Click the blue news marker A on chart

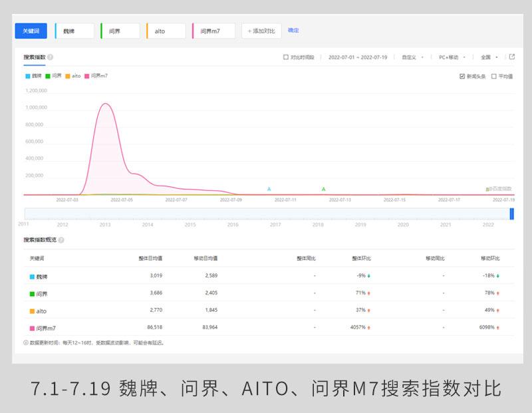tap(269, 189)
